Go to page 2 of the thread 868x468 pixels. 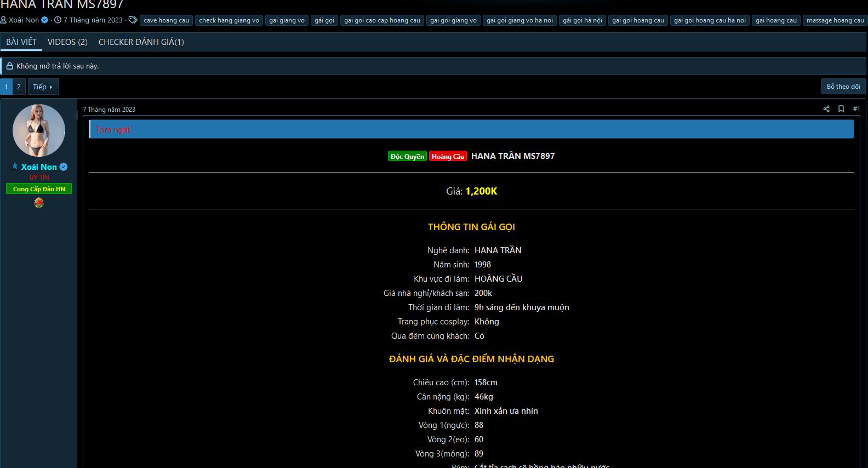click(x=19, y=87)
